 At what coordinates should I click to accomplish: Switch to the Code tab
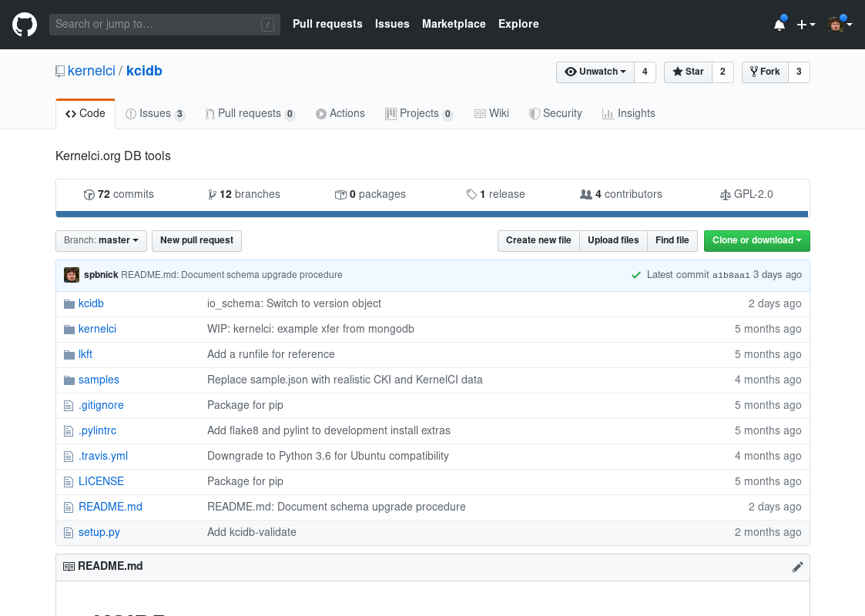coord(85,114)
